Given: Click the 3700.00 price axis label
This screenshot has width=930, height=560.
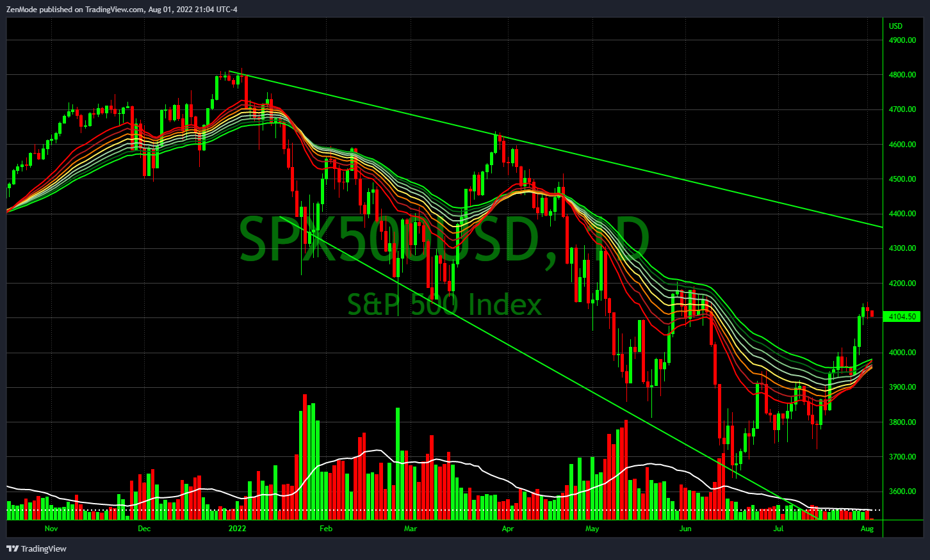Looking at the screenshot, I should click(x=902, y=457).
